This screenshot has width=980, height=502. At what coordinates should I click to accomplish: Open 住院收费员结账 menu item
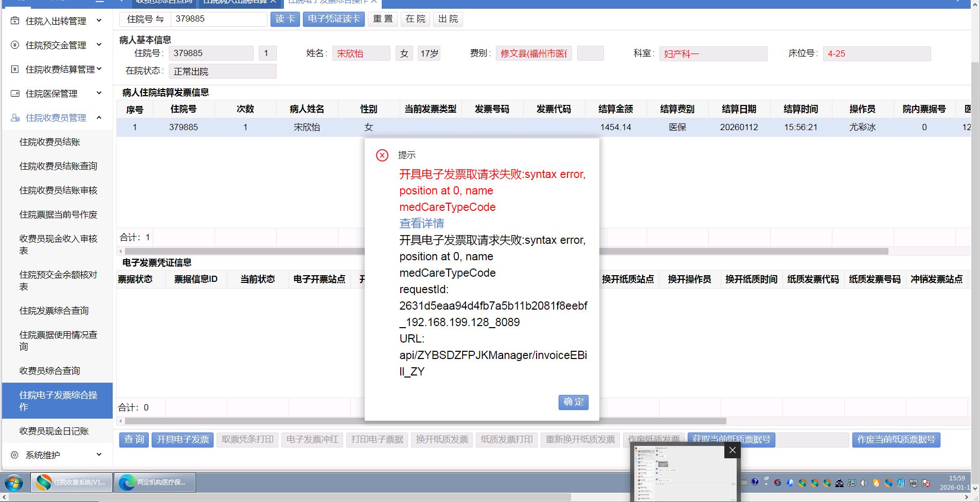tap(57, 142)
